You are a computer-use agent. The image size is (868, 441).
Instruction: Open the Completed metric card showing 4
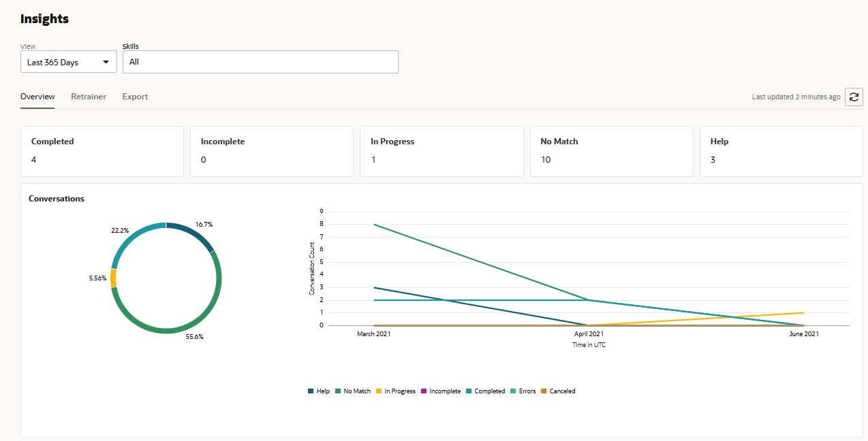click(102, 151)
